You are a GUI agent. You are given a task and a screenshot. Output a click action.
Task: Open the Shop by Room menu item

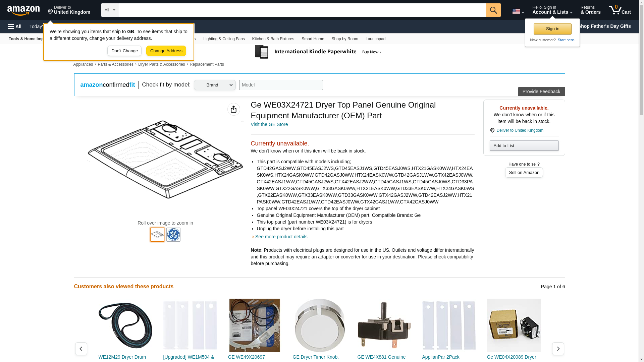[x=344, y=39]
